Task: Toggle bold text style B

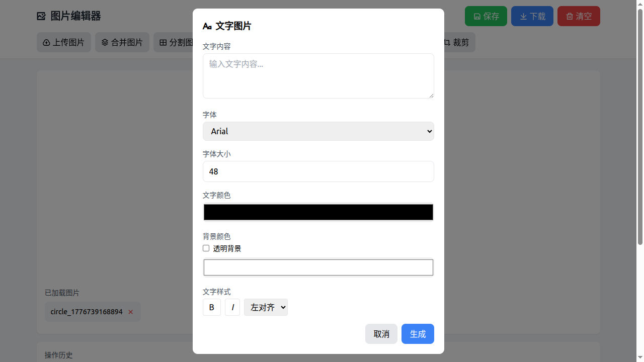Action: point(212,307)
